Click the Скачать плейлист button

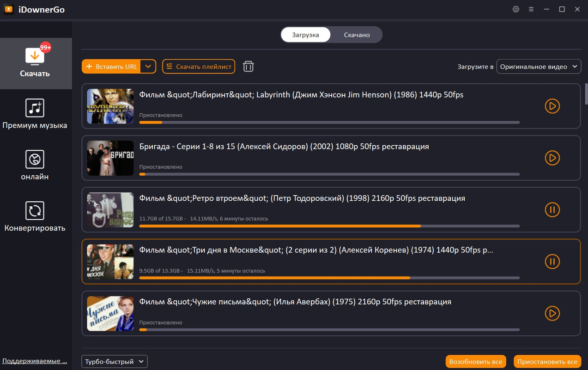pyautogui.click(x=199, y=67)
